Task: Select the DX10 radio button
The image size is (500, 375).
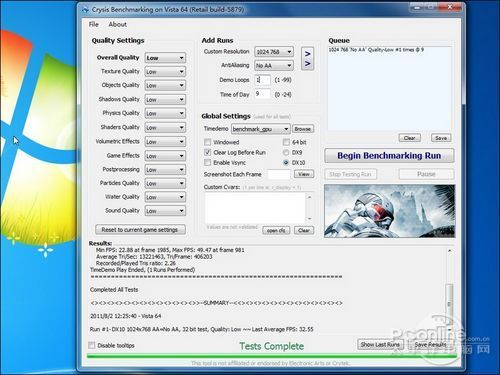Action: point(286,163)
